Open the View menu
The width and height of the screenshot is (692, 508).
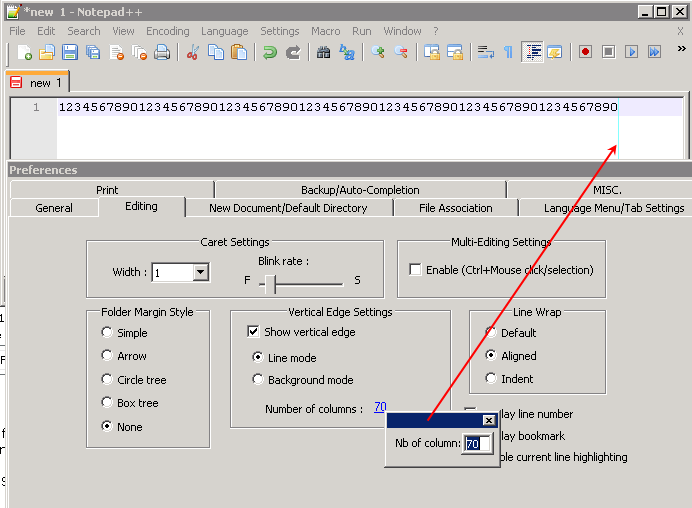123,31
